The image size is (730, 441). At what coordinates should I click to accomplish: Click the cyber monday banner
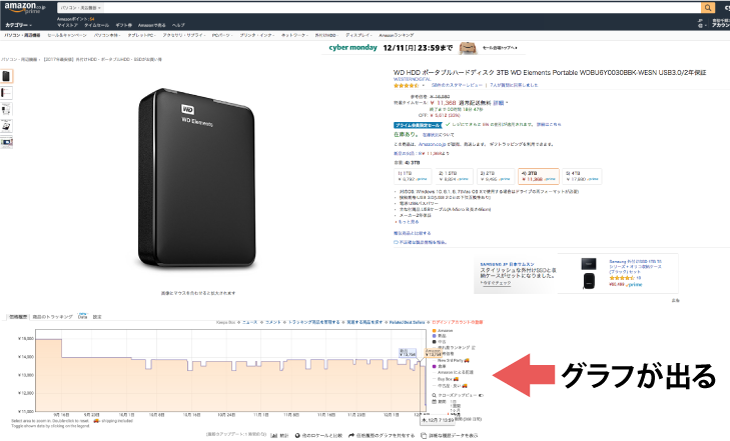[x=423, y=47]
